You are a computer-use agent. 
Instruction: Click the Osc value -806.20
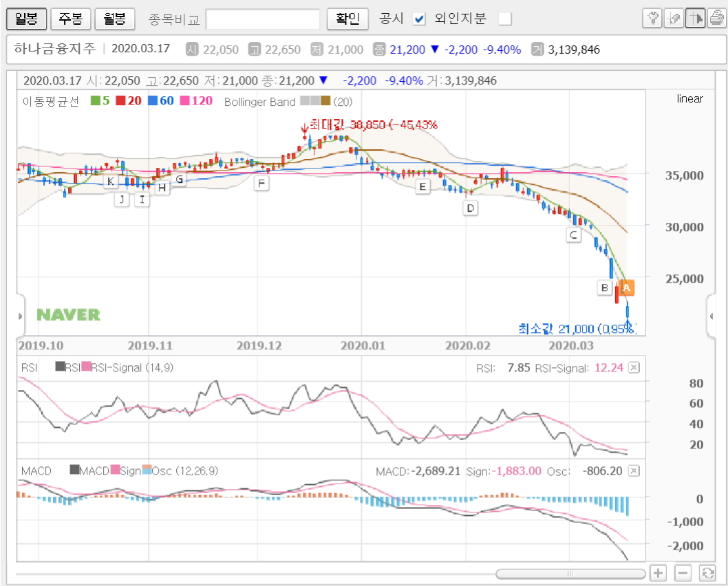602,471
